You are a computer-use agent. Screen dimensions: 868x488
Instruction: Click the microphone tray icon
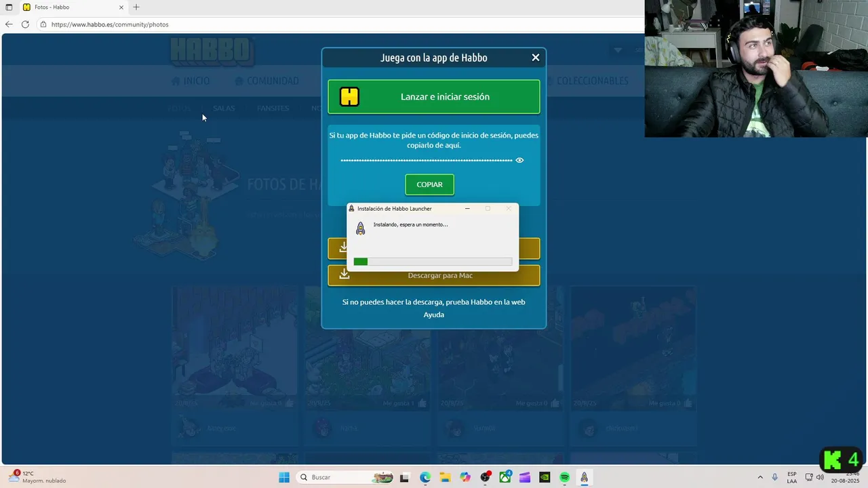click(x=774, y=477)
